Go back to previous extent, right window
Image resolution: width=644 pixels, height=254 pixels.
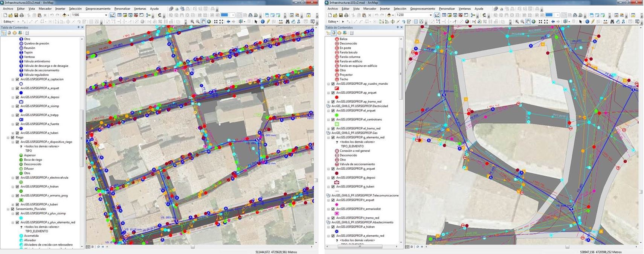tap(553, 21)
